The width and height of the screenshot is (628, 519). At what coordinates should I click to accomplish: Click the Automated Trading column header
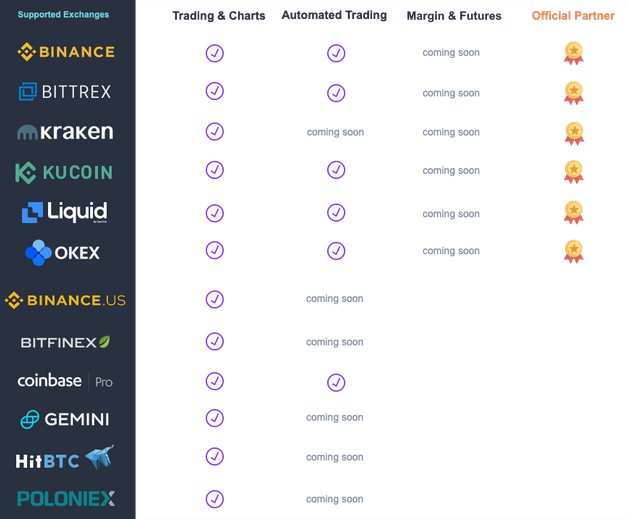point(334,15)
